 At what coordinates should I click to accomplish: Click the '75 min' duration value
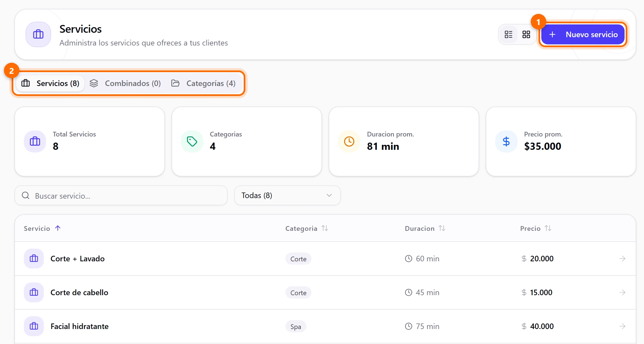(427, 326)
